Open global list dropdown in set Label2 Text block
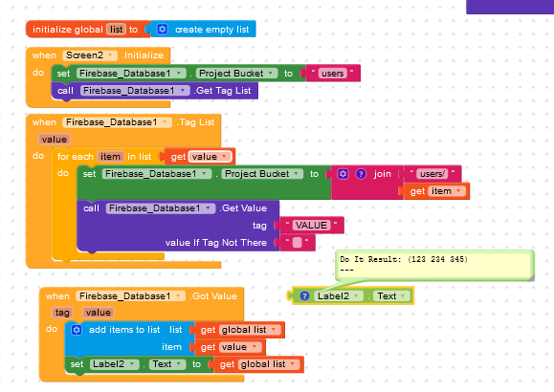 [x=293, y=364]
